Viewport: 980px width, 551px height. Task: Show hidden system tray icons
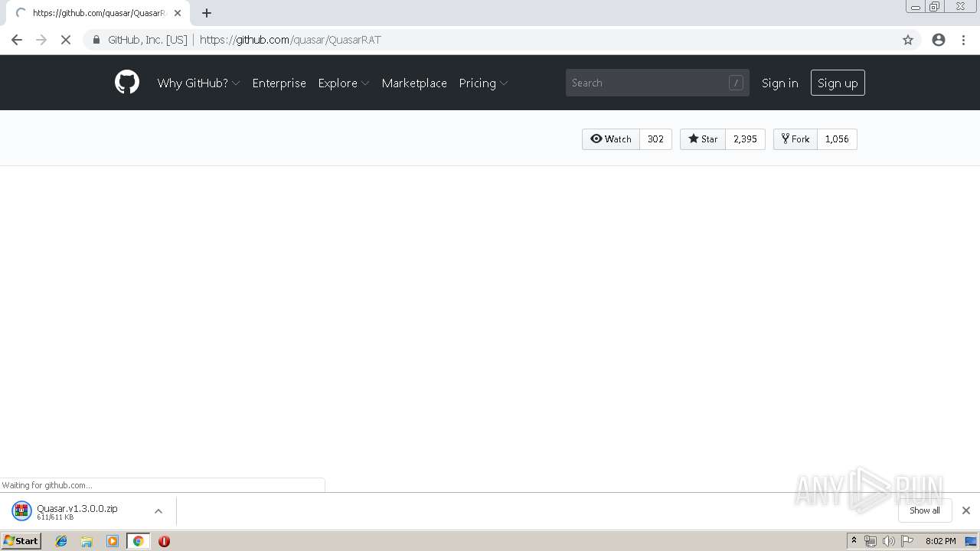coord(854,541)
